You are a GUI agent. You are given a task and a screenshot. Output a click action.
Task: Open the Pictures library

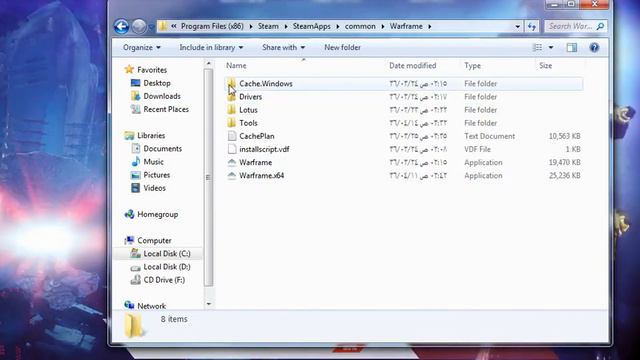156,175
